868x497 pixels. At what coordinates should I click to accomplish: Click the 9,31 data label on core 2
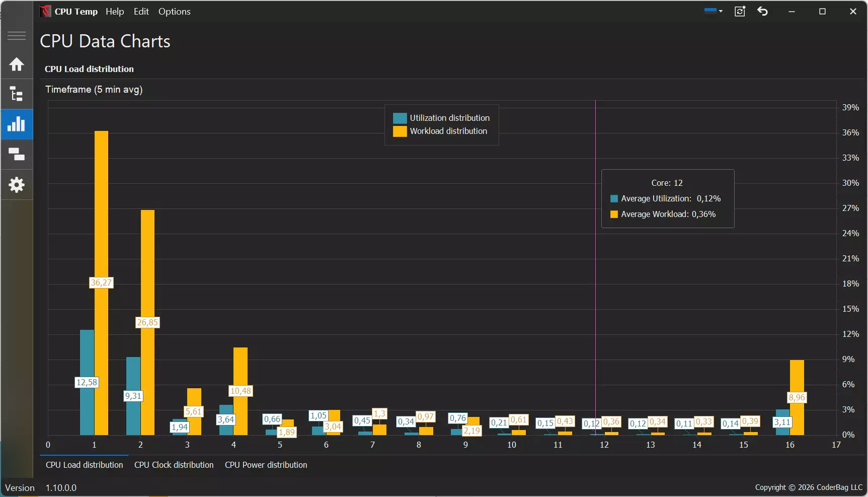(x=133, y=396)
